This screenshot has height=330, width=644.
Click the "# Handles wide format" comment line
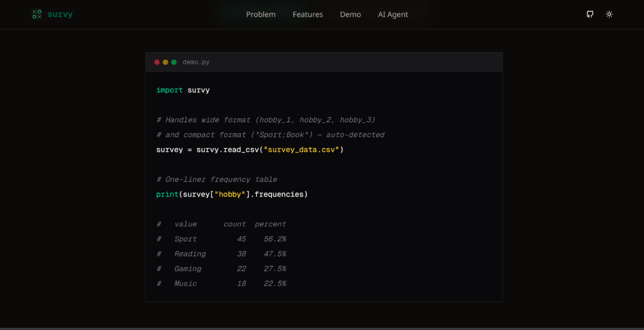tap(266, 120)
